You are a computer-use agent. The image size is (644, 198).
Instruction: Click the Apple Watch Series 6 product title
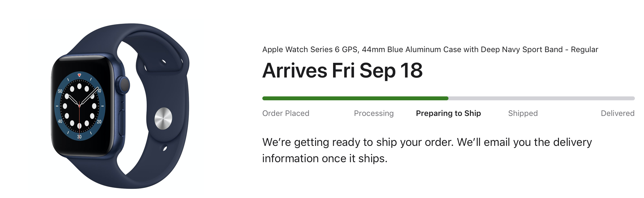pos(430,49)
